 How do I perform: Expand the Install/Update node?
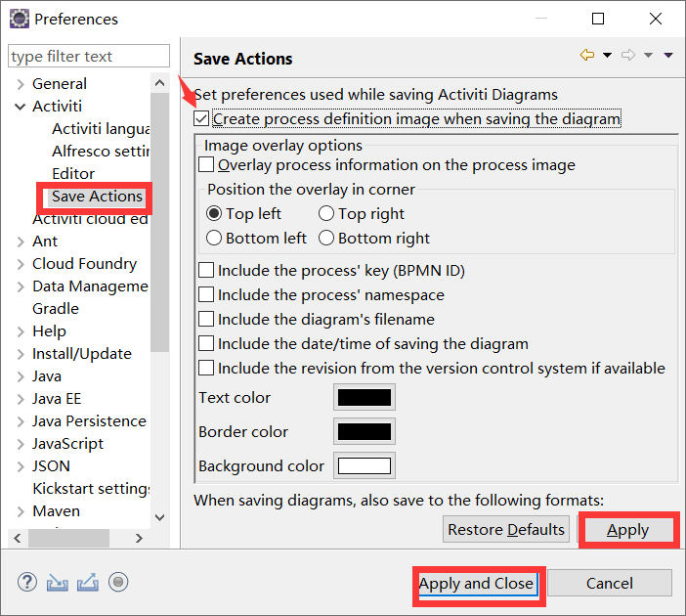point(21,354)
